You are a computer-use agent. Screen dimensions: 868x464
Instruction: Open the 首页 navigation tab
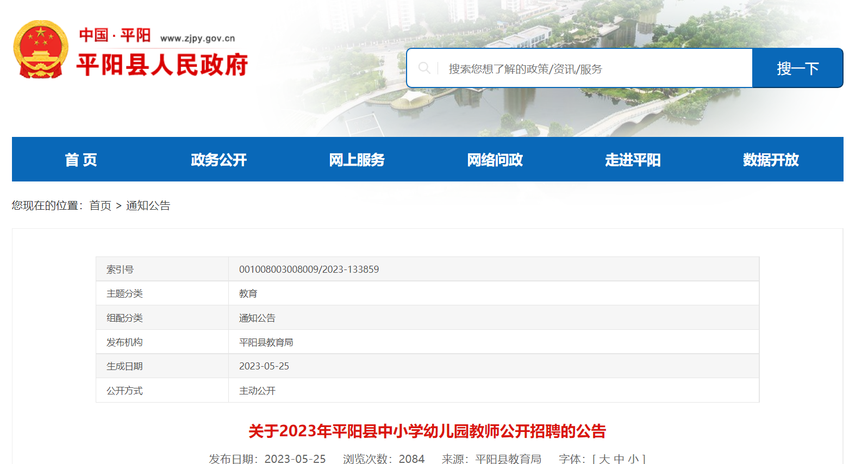point(81,160)
